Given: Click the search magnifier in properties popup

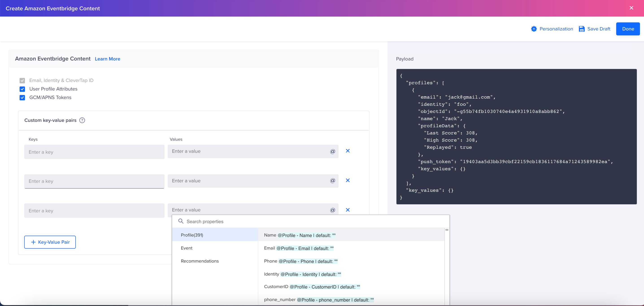Looking at the screenshot, I should pos(181,221).
